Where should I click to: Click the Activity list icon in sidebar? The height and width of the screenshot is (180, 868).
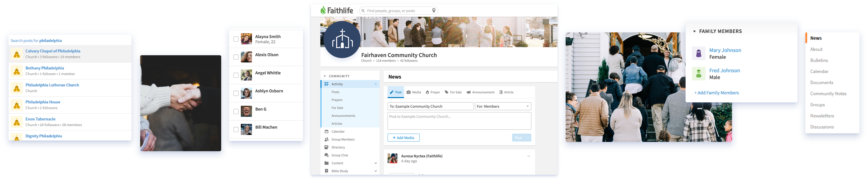coord(326,84)
